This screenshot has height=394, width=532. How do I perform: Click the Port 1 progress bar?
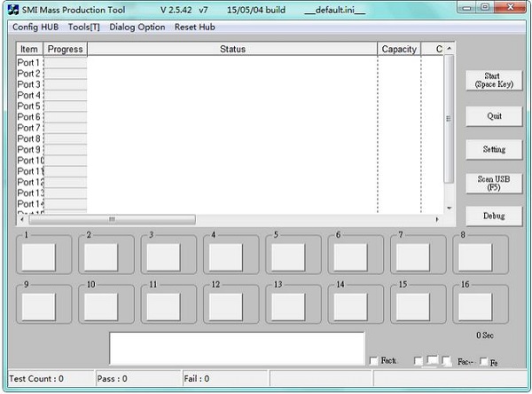point(66,62)
